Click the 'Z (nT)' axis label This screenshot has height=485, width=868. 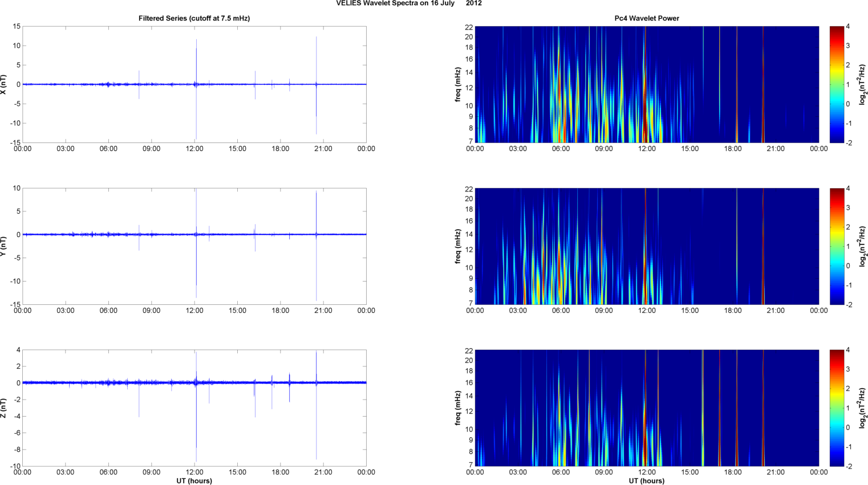3,408
